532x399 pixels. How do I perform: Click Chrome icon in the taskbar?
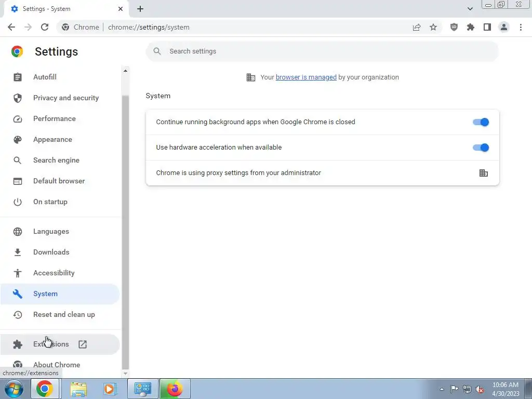[45, 389]
